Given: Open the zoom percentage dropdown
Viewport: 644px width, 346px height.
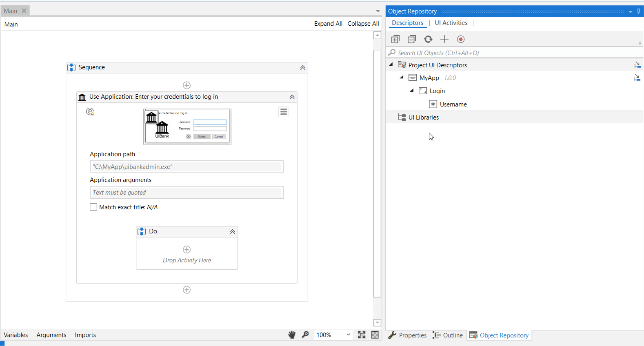Looking at the screenshot, I should [x=348, y=335].
